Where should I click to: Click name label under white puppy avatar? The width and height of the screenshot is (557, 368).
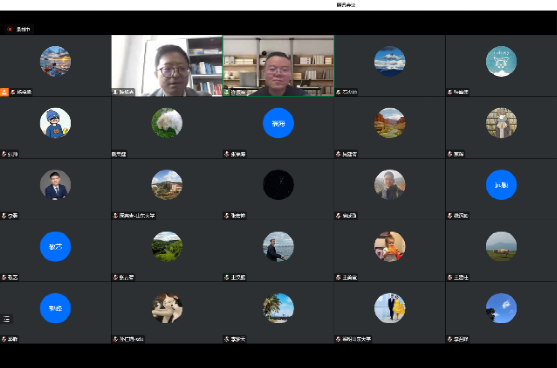point(119,154)
